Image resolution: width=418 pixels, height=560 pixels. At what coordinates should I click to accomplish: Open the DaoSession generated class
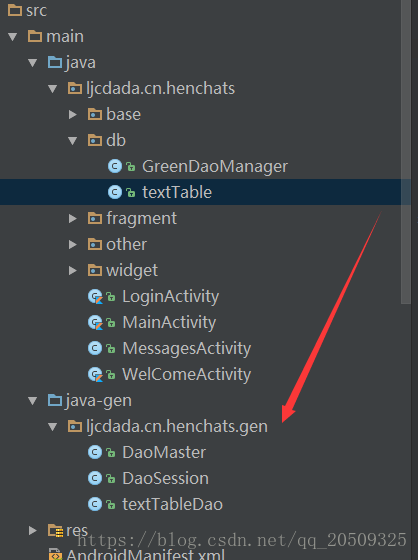(x=165, y=479)
